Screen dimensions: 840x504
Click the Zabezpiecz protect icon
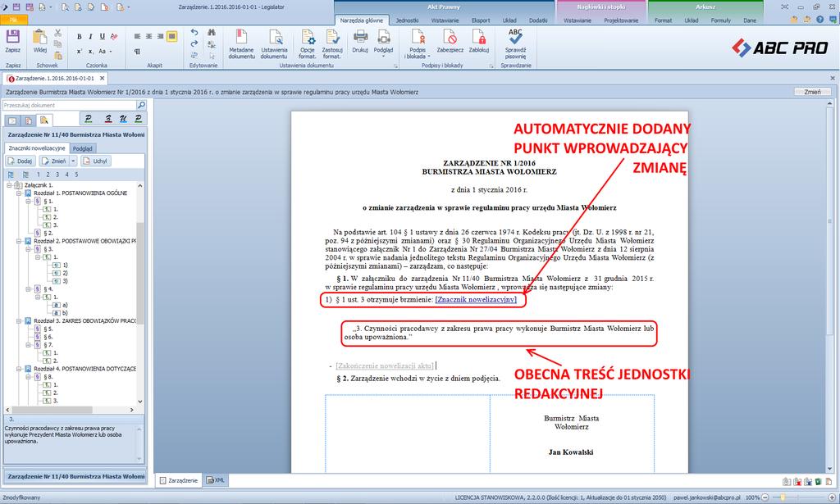point(450,42)
